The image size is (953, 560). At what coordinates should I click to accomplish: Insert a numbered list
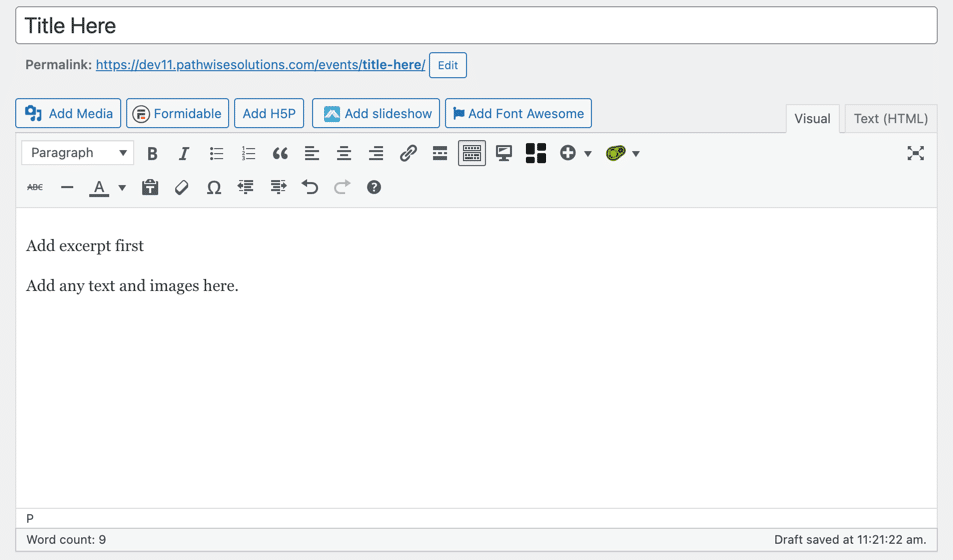(248, 154)
